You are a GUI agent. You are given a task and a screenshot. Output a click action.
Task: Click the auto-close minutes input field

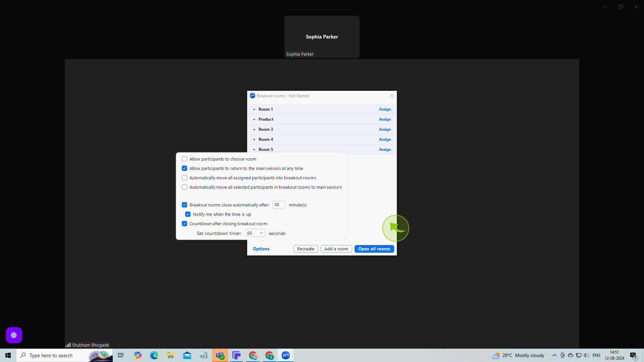tap(279, 205)
